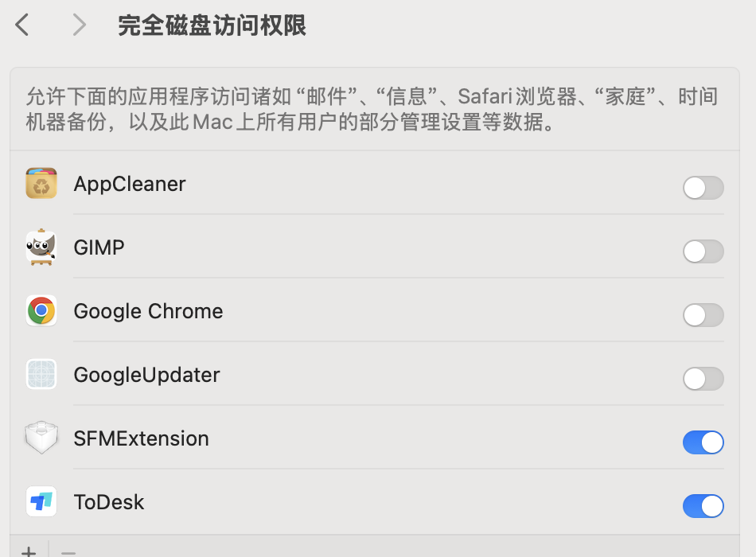Enable full disk access for AppCleaner
Screen dimensions: 756x557
[x=703, y=188]
